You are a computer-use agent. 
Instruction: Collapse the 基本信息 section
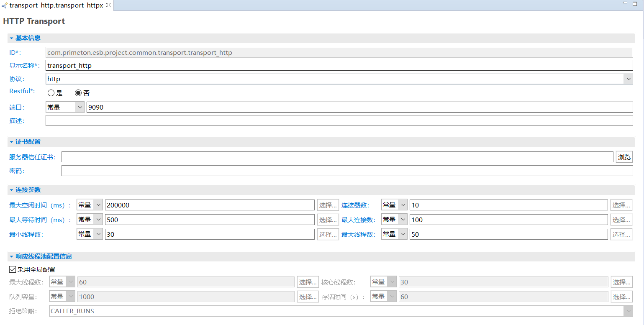click(x=12, y=38)
